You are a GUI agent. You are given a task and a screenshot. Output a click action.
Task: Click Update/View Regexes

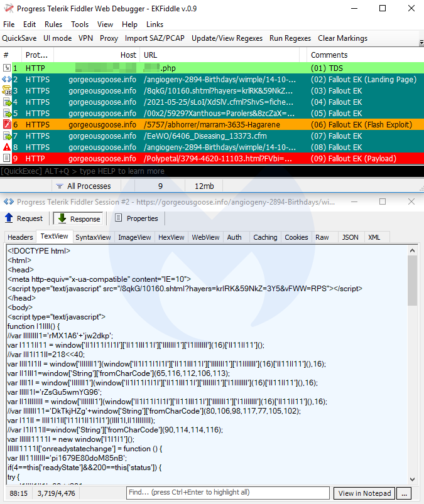coord(227,38)
